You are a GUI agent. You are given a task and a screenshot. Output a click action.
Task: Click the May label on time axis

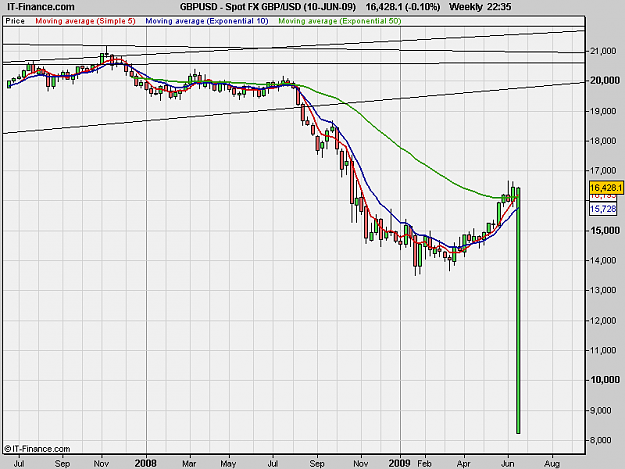[x=228, y=464]
